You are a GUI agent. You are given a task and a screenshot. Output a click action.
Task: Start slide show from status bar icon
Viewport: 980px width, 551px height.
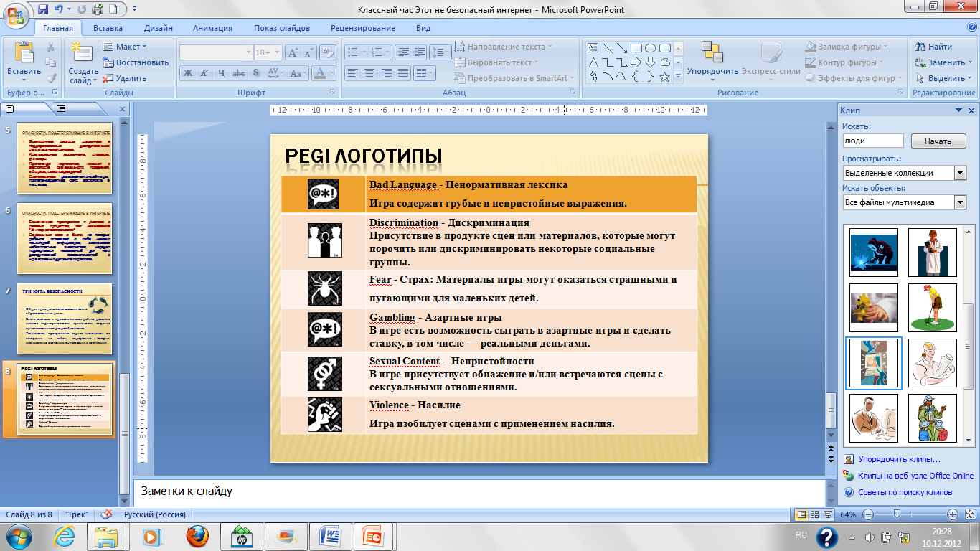tap(829, 514)
